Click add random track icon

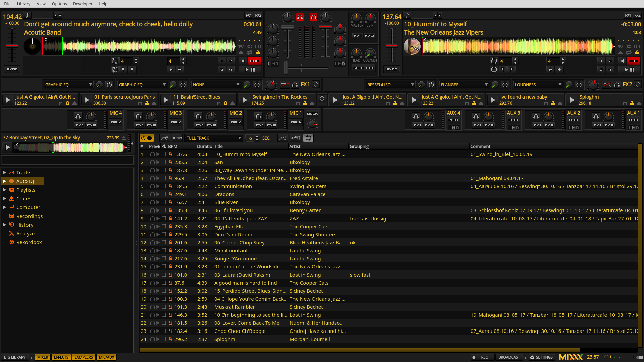pyautogui.click(x=296, y=138)
